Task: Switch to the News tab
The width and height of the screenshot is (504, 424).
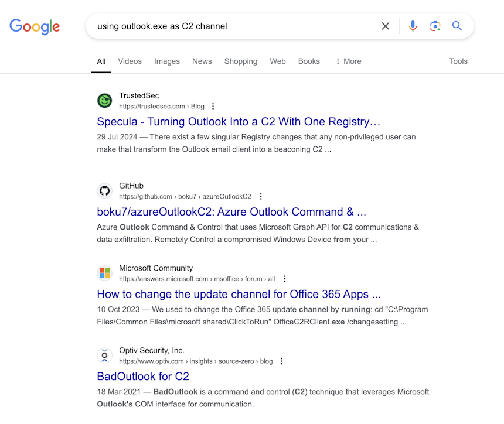Action: (202, 61)
